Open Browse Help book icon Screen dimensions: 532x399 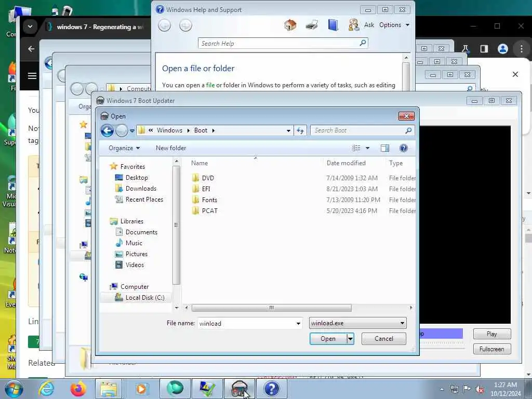pyautogui.click(x=333, y=25)
